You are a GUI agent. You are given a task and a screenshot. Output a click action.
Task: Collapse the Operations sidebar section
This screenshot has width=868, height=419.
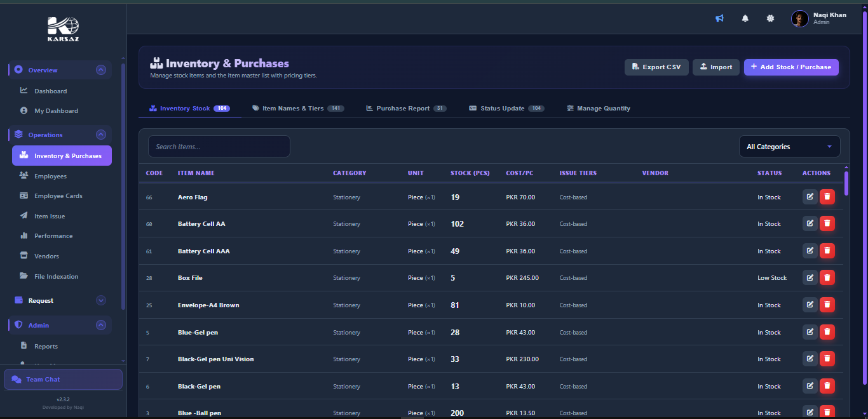coord(100,135)
